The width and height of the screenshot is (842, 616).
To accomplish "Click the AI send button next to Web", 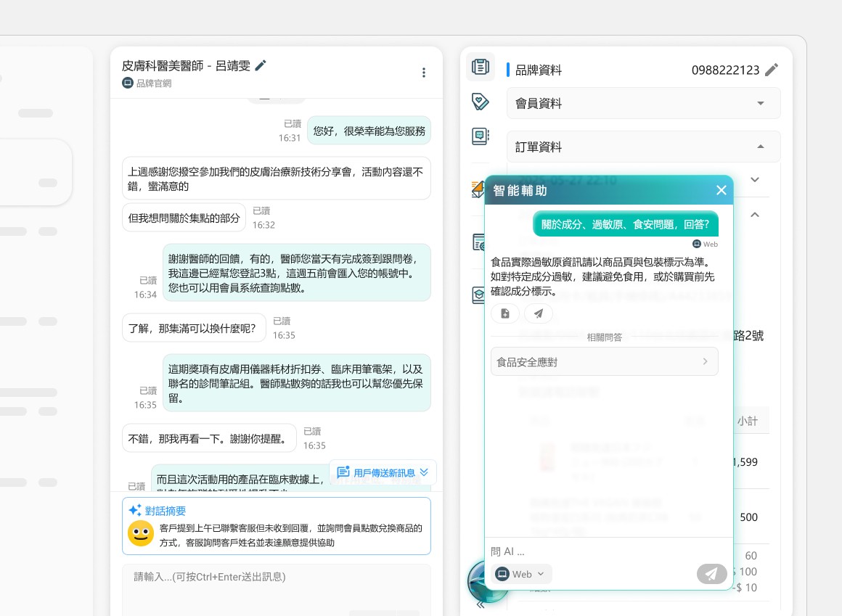I will [x=711, y=574].
